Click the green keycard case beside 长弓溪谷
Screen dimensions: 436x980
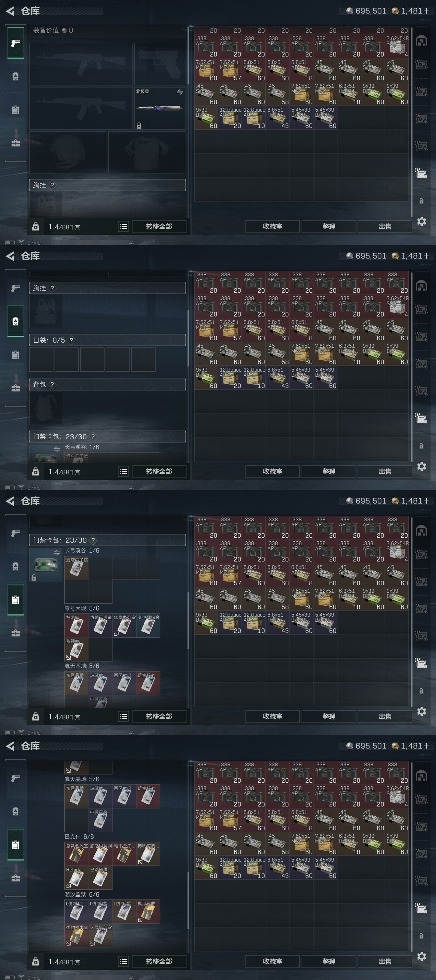(46, 565)
